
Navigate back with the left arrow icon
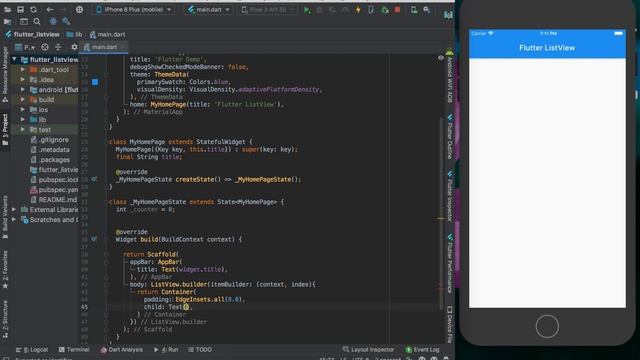pyautogui.click(x=50, y=9)
